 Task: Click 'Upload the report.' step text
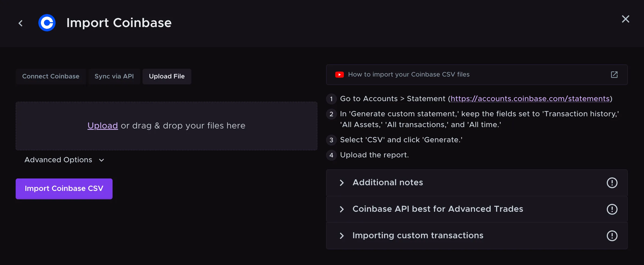374,155
